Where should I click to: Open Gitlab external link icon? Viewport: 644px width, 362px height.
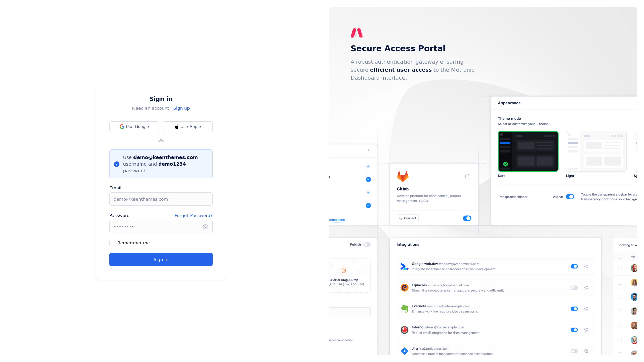point(467,176)
